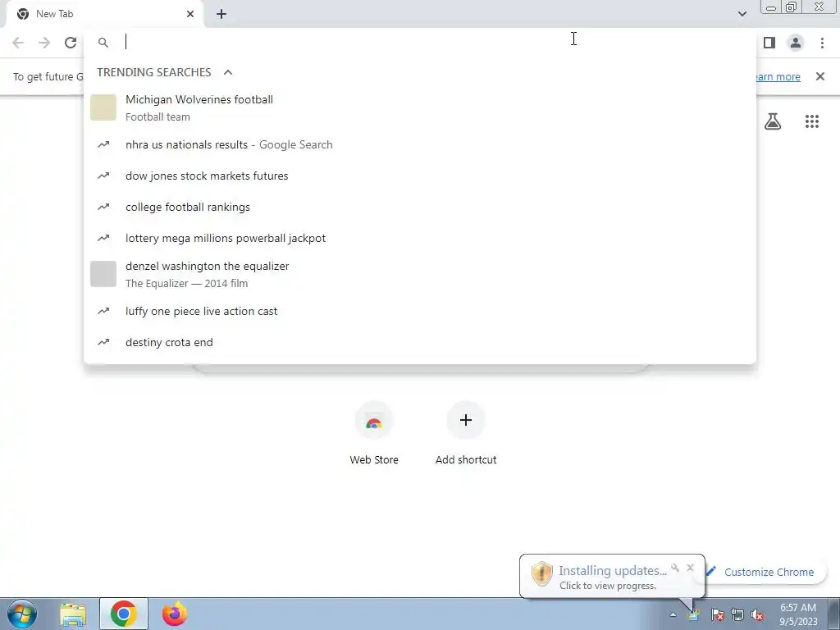Select denzel washington the equalizer suggestion
The width and height of the screenshot is (840, 630).
coord(420,274)
